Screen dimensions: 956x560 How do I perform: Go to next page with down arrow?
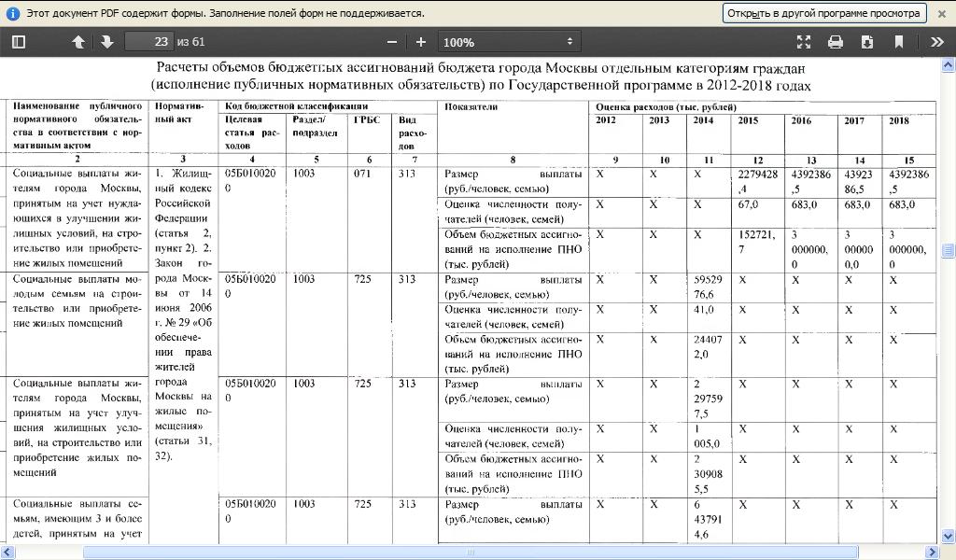106,42
